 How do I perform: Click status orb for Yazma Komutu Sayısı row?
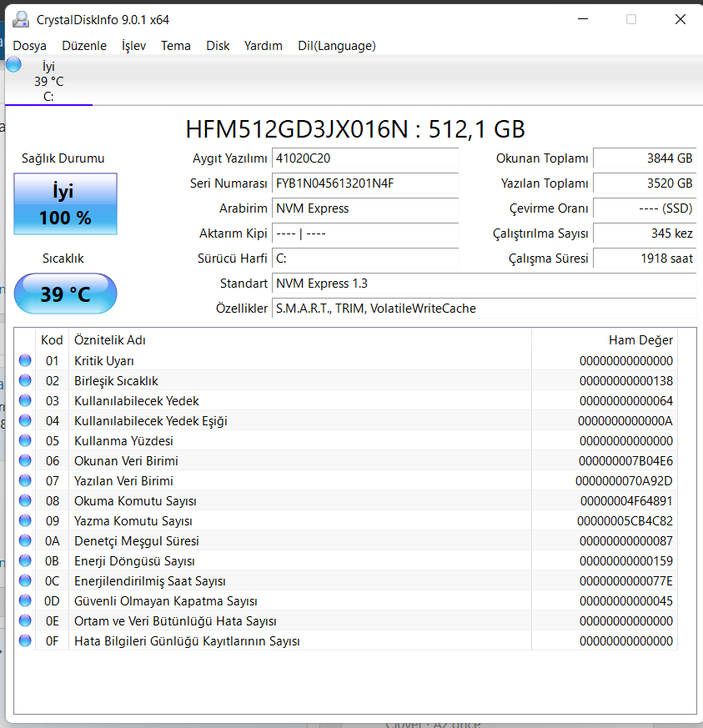click(x=25, y=520)
